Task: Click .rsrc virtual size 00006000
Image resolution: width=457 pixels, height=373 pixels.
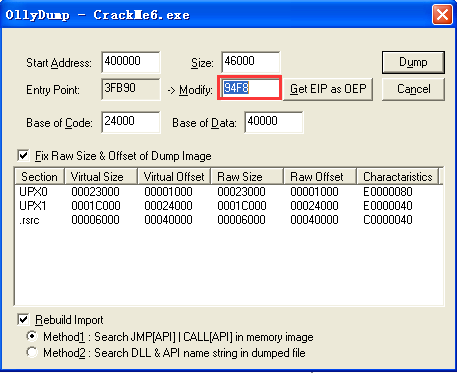Action: (95, 220)
